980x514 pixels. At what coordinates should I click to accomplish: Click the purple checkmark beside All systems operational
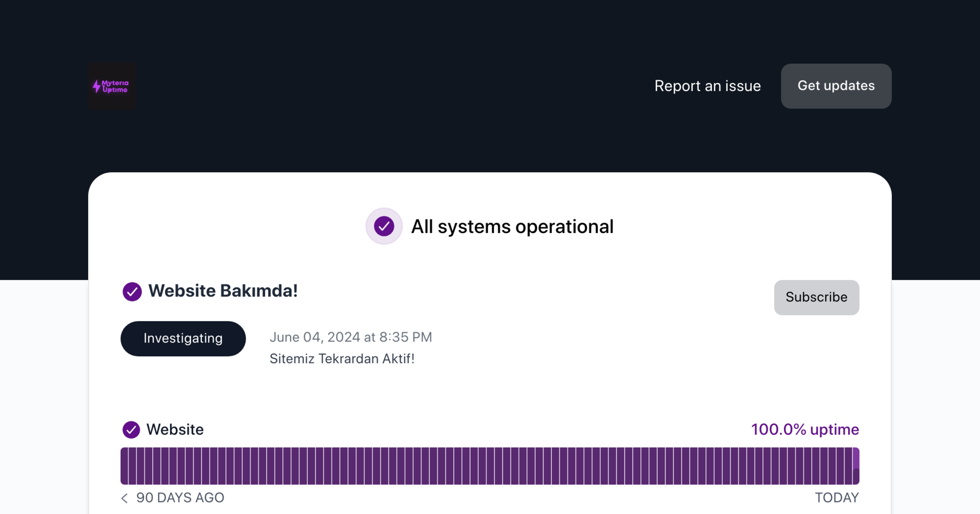point(384,226)
